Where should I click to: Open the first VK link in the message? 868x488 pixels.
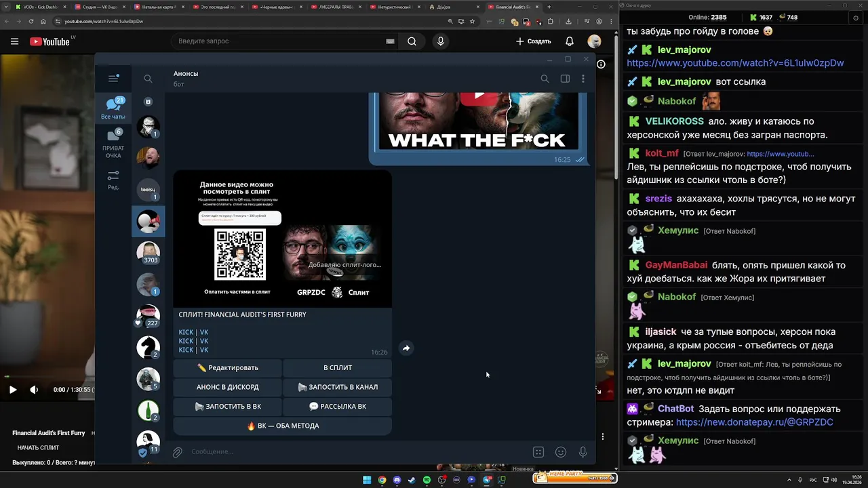(204, 332)
